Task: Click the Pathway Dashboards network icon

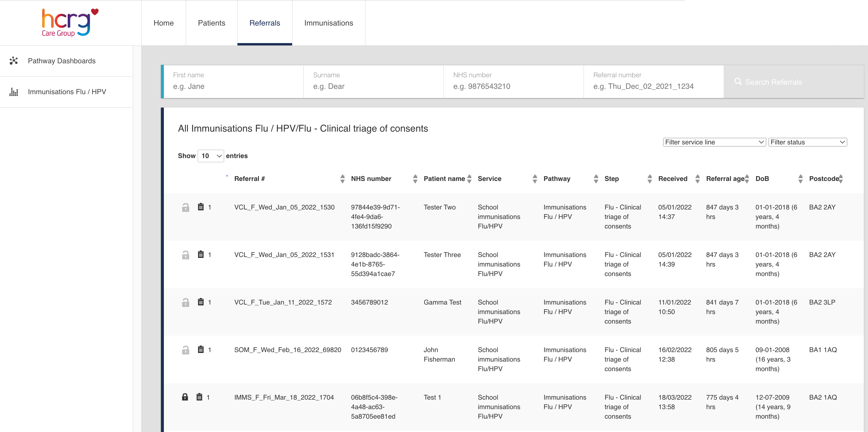Action: point(13,61)
